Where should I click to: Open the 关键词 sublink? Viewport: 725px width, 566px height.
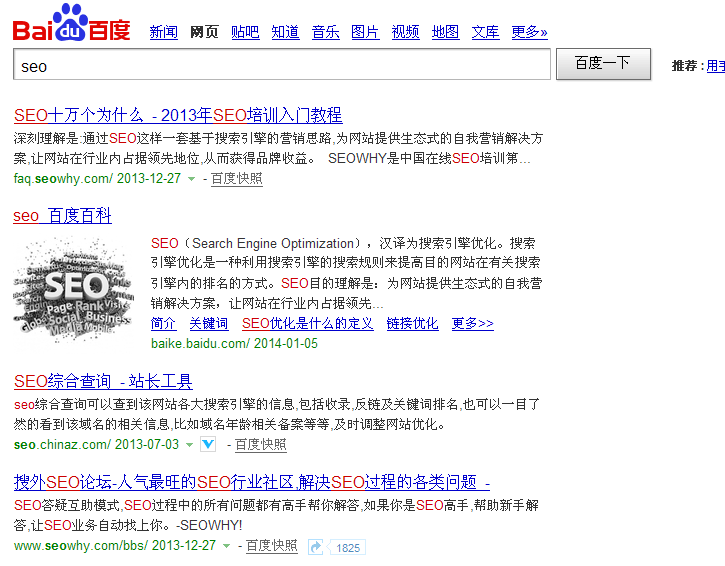[x=209, y=323]
